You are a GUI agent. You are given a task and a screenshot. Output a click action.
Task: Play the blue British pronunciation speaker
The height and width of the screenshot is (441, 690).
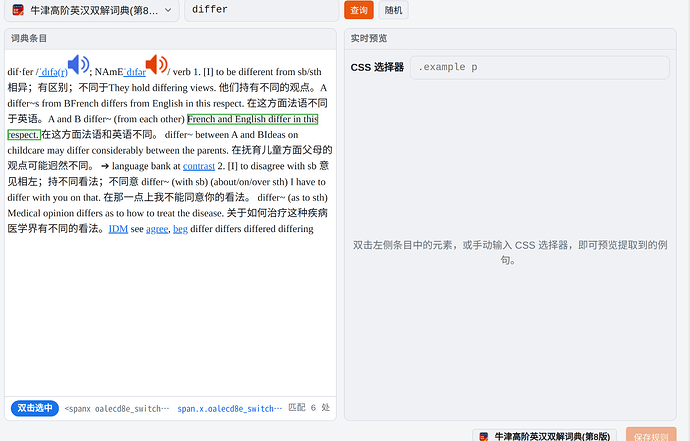click(x=78, y=65)
